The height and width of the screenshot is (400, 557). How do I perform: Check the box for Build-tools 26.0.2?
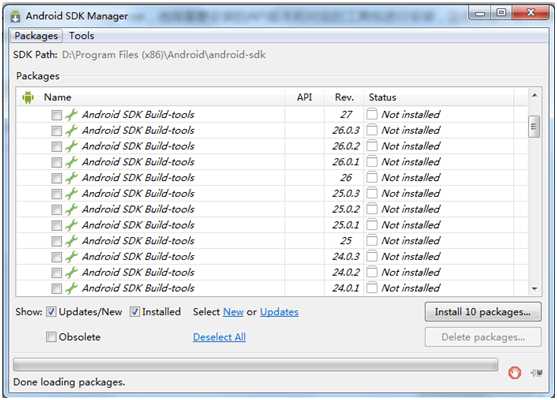tap(56, 146)
